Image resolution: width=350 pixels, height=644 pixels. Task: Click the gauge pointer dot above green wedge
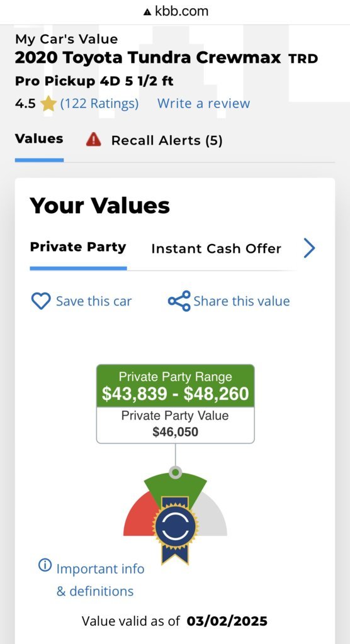click(x=176, y=472)
